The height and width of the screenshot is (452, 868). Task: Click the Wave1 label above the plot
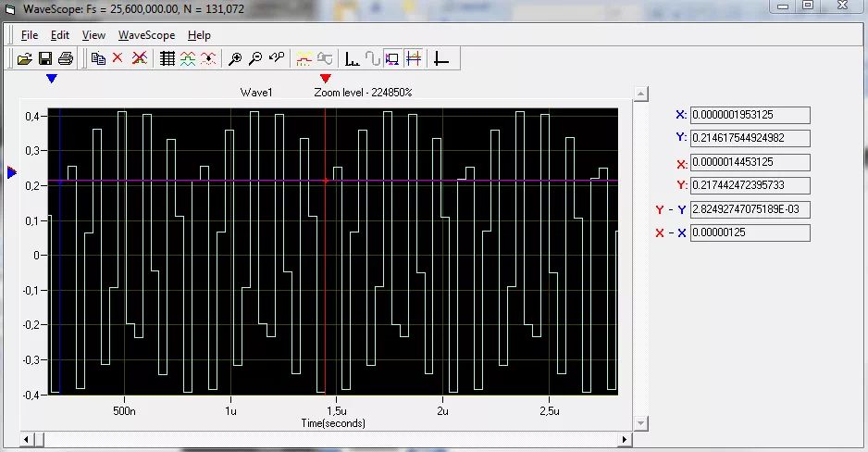pyautogui.click(x=256, y=93)
